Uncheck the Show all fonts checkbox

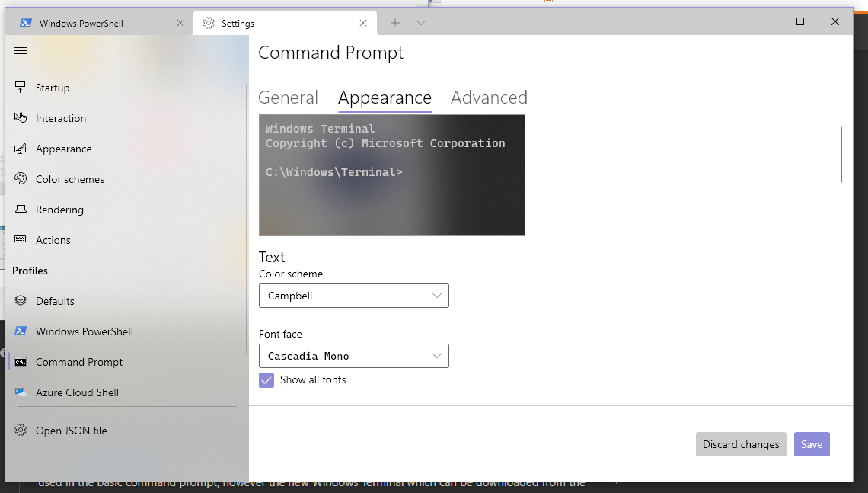coord(266,380)
